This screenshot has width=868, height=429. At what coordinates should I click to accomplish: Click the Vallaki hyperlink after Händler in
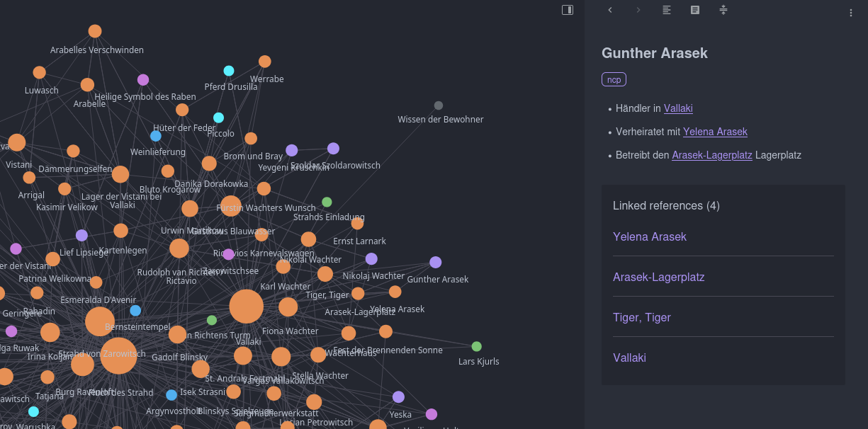678,108
